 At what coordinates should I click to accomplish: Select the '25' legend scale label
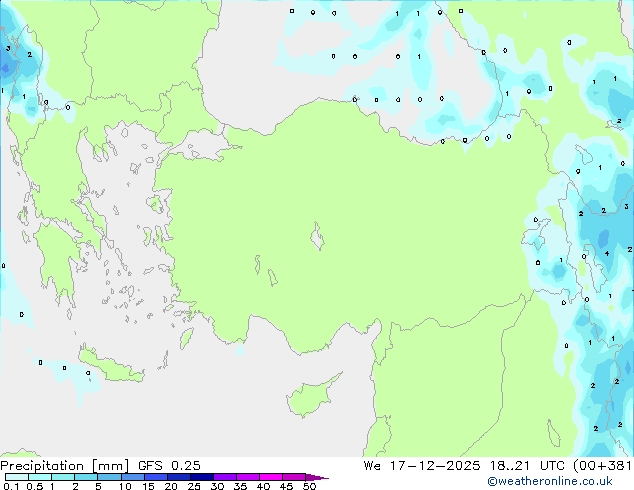click(194, 486)
